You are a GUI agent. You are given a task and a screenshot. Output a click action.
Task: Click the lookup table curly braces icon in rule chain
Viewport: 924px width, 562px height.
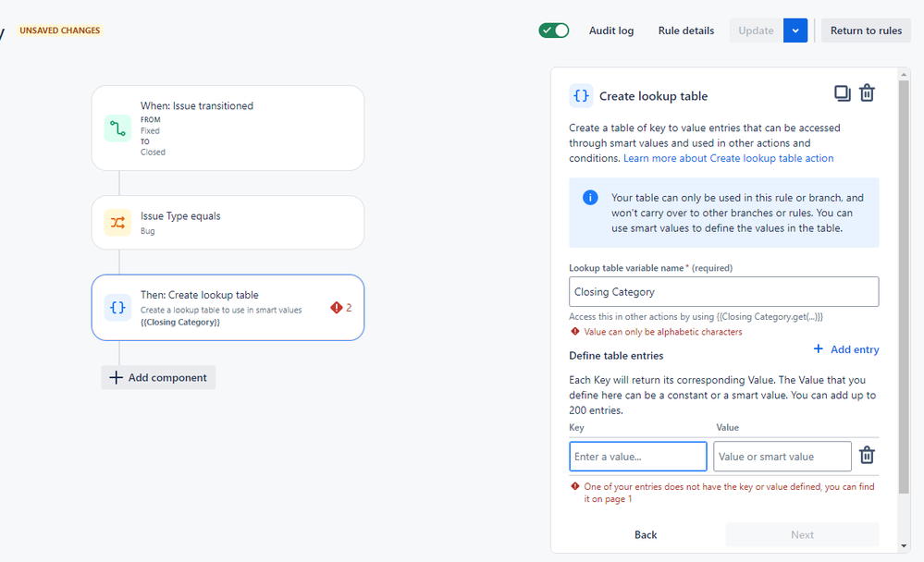pos(117,308)
